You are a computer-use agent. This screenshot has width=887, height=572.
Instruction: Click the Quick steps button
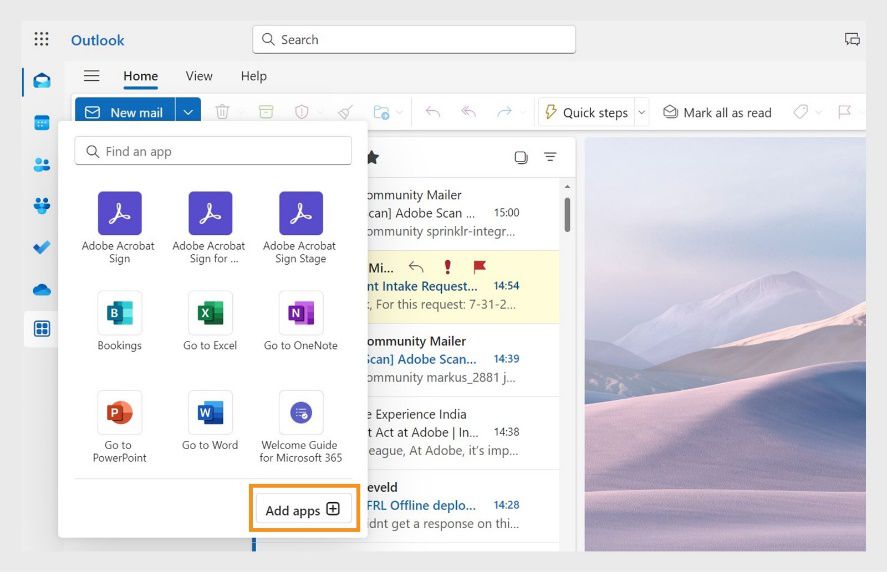point(587,112)
